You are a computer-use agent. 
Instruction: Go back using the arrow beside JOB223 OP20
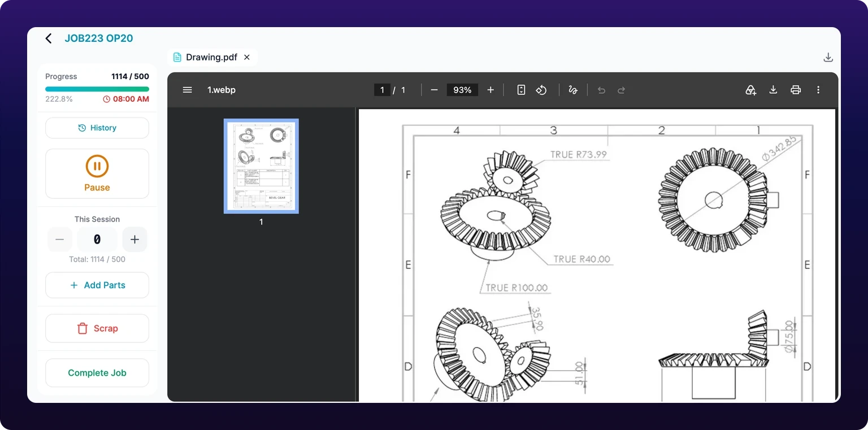tap(49, 38)
